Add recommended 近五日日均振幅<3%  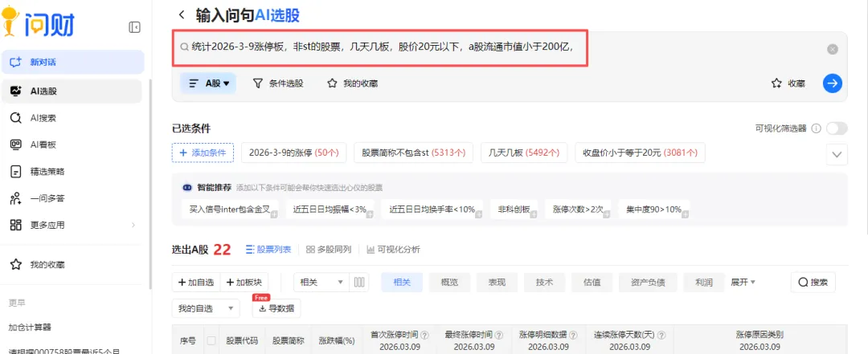330,210
